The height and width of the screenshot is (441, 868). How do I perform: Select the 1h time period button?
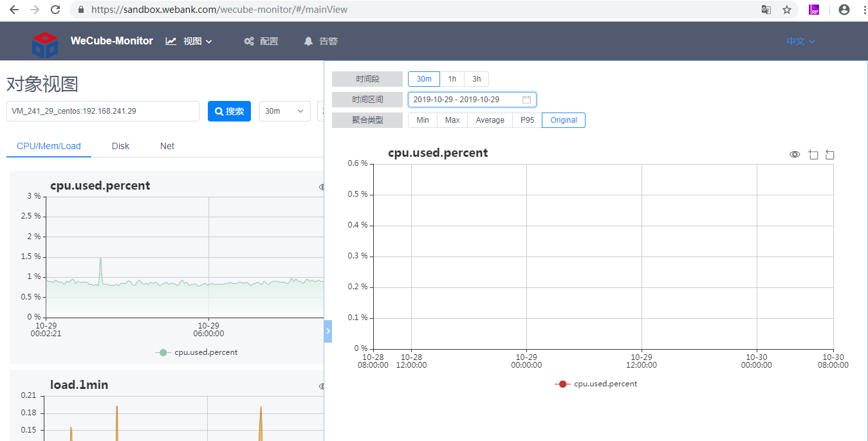(x=452, y=79)
